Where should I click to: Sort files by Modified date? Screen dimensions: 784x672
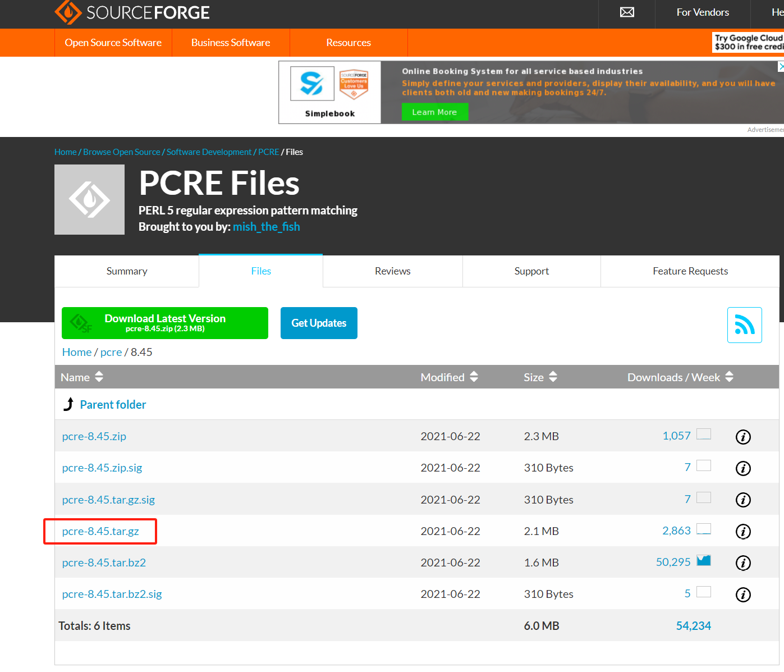pyautogui.click(x=449, y=377)
